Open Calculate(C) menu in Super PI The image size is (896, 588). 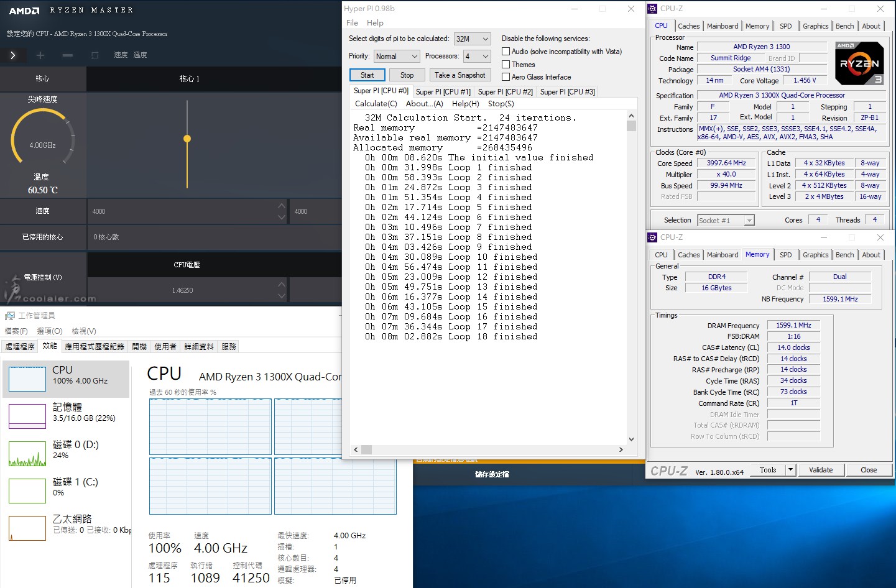tap(376, 104)
